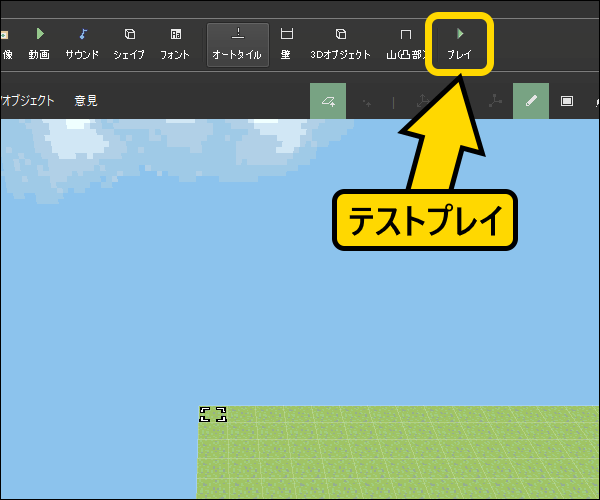Select the シェイプ resource icon

click(129, 43)
